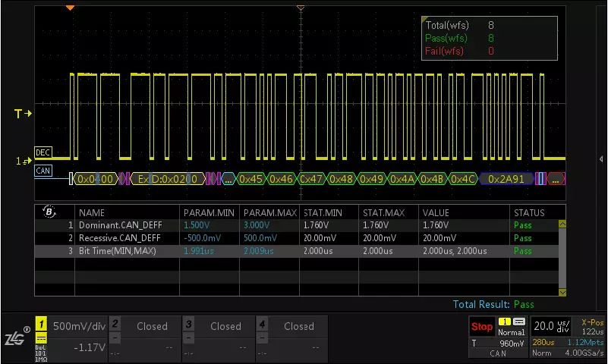This screenshot has width=608, height=364.
Task: Click the center time reference marker at top
Action: [301, 8]
